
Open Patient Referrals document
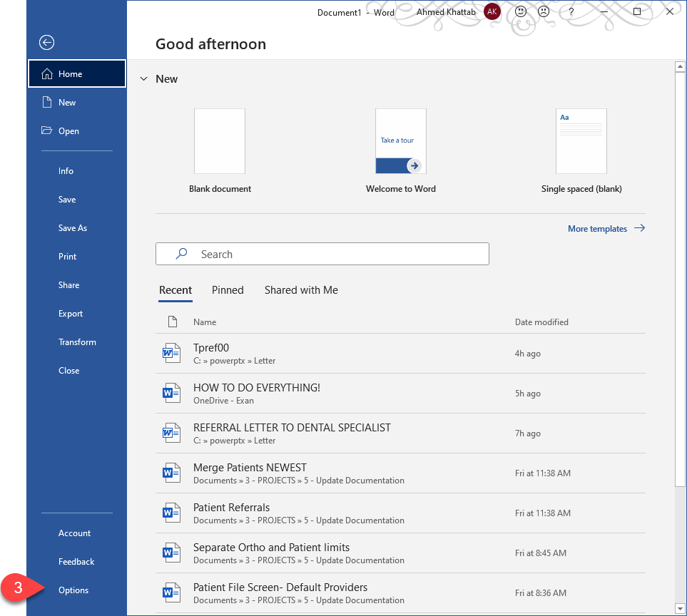(x=400, y=513)
